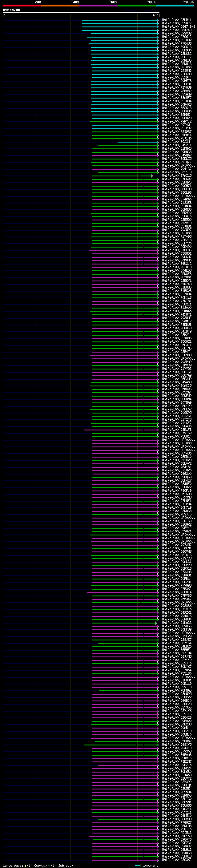Click the cyan alignment bar for A8MR41

pos(120,20)
